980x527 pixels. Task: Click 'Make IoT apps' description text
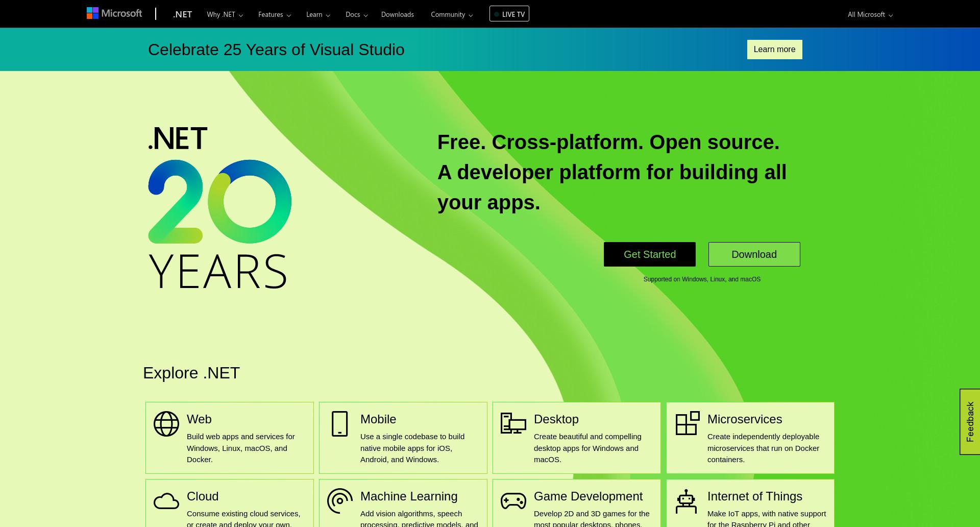[x=767, y=518]
